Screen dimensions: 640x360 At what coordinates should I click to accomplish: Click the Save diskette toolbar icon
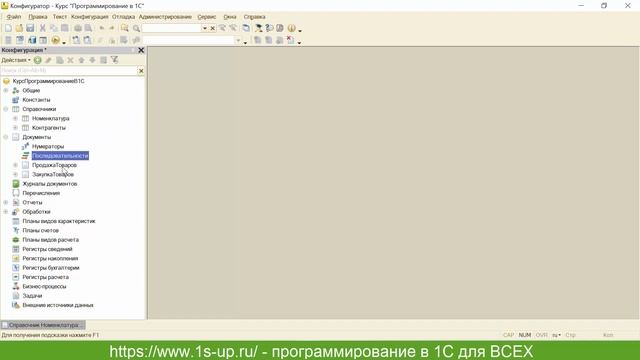[x=30, y=28]
